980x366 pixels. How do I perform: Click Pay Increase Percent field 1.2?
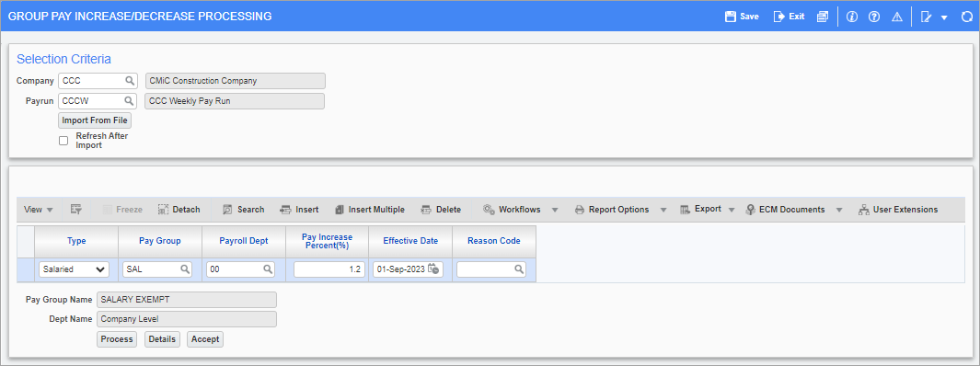[x=329, y=269]
